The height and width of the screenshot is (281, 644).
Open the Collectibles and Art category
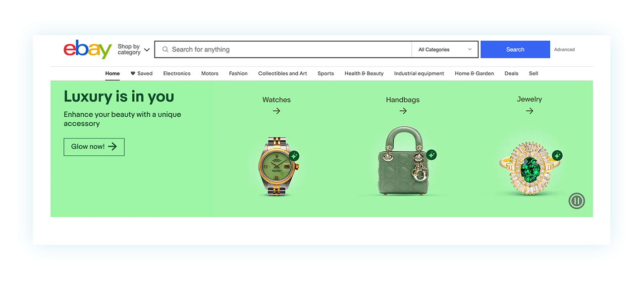282,73
